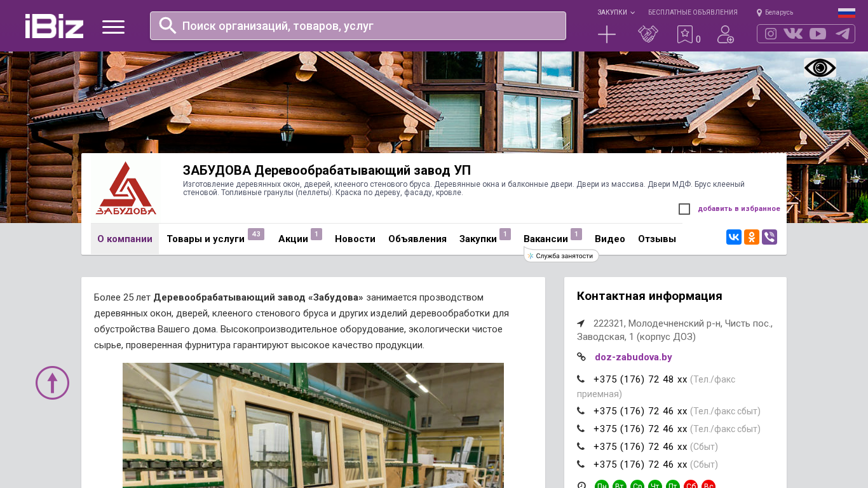
Task: Open the Отзывы tab
Action: (657, 239)
